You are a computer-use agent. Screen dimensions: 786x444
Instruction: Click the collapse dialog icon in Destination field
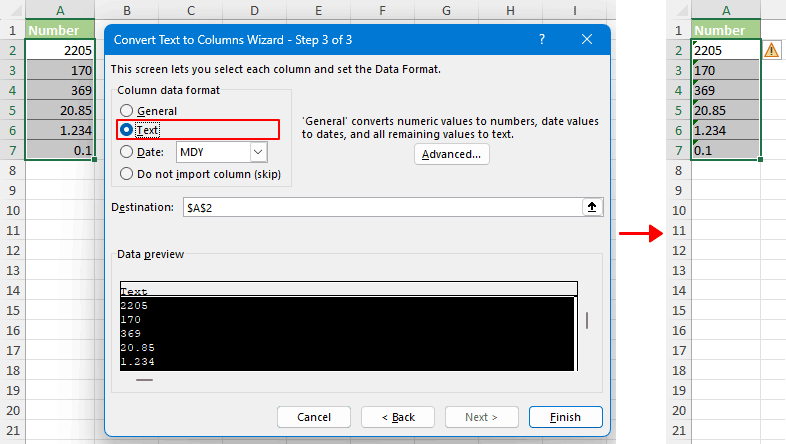tap(592, 207)
